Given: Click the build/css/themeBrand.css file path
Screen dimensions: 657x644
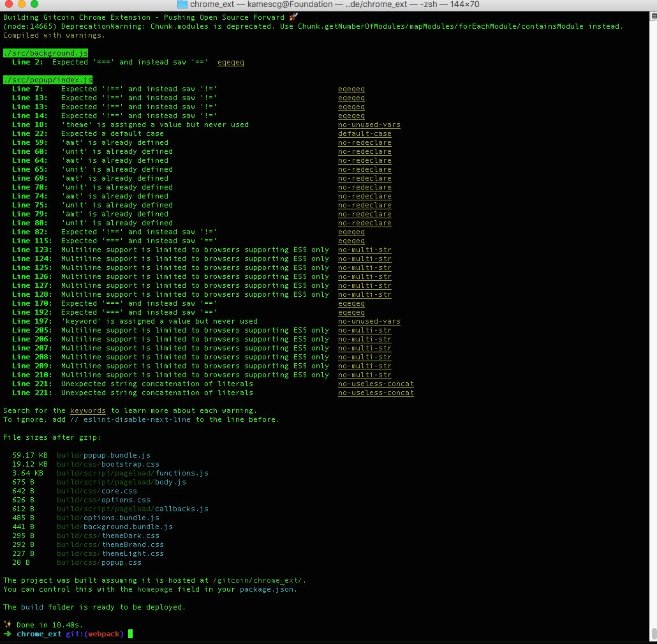Looking at the screenshot, I should (110, 544).
